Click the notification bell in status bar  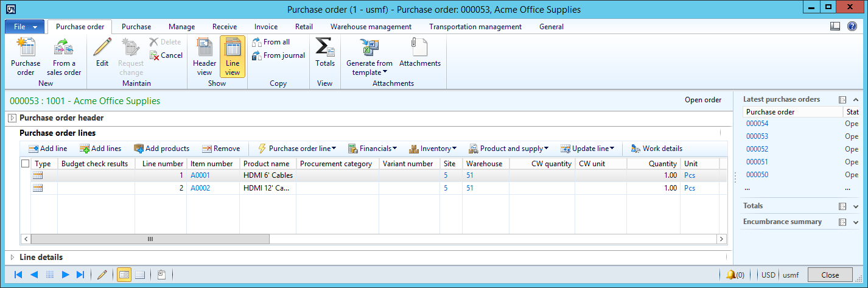[x=730, y=275]
